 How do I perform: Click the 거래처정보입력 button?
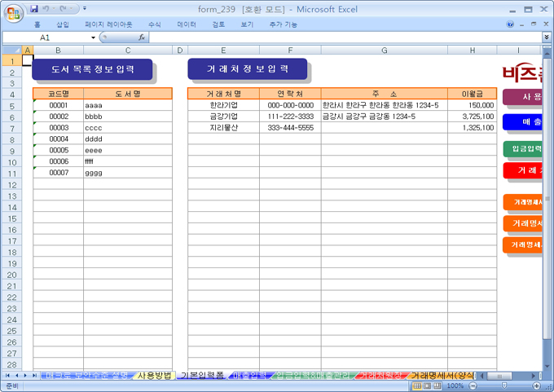247,68
